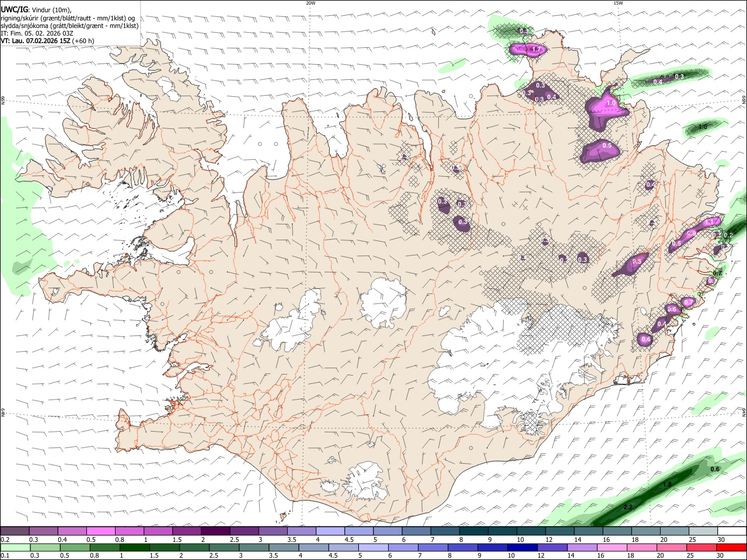
Task: Click the bright pink snow swatch above 0.5
Action: pos(100,531)
